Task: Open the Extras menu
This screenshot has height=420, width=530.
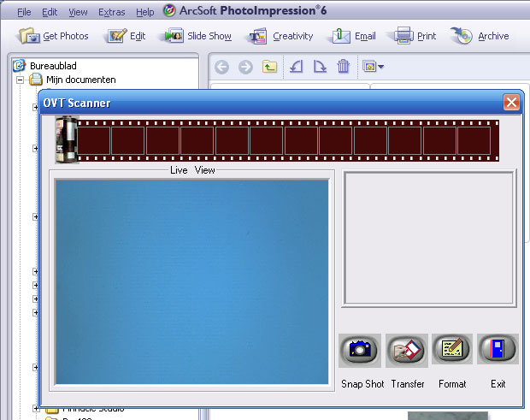Action: coord(111,12)
